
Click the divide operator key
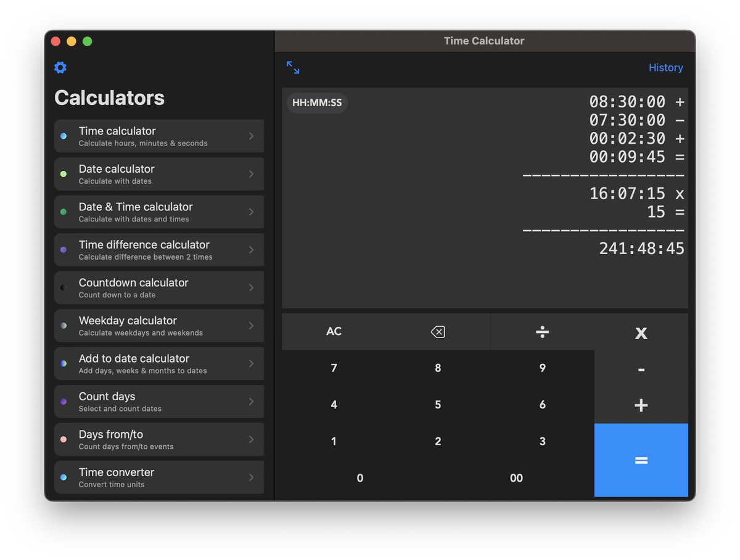[542, 332]
